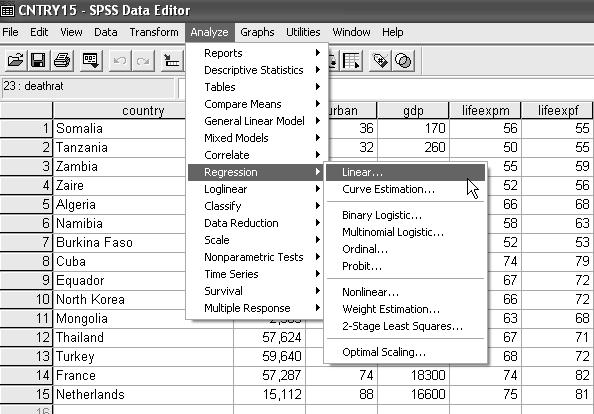Choose Curve Estimation... regression option
The width and height of the screenshot is (594, 414).
[x=405, y=189]
